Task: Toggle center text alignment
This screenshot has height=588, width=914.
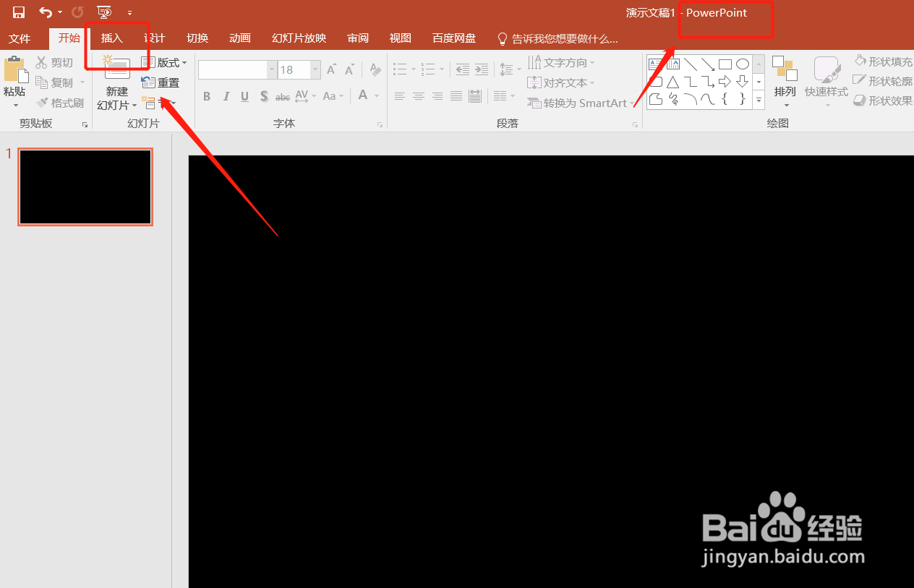Action: pyautogui.click(x=419, y=96)
